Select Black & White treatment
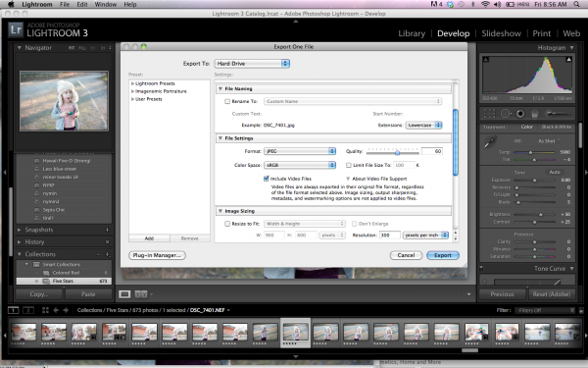 pyautogui.click(x=557, y=127)
